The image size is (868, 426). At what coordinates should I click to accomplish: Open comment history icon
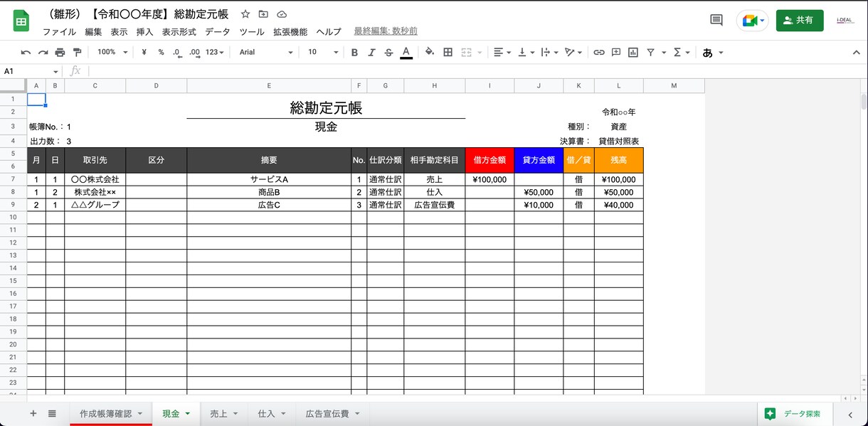716,20
